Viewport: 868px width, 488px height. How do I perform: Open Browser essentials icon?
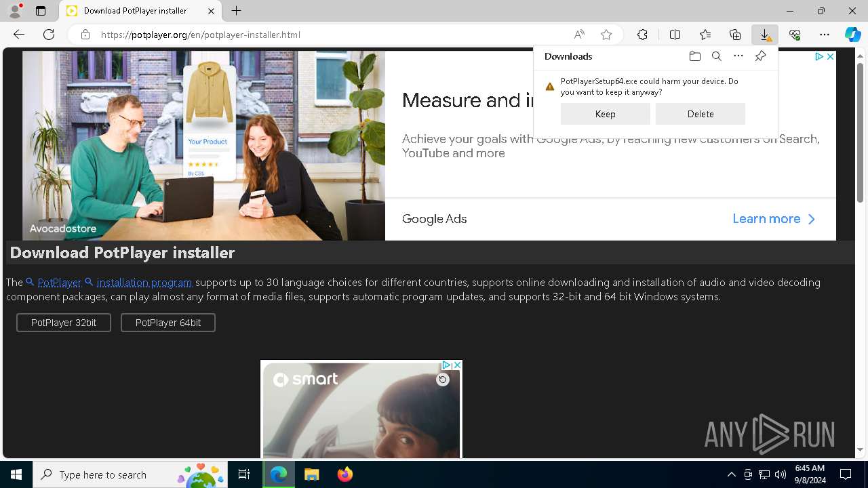tap(795, 35)
